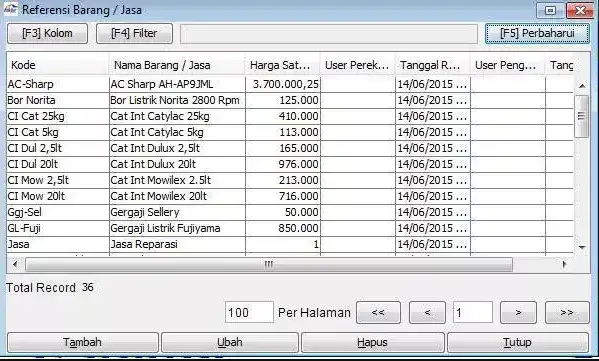This screenshot has width=599, height=361.
Task: Select the CI Cat 5kg code cell
Action: (x=57, y=132)
